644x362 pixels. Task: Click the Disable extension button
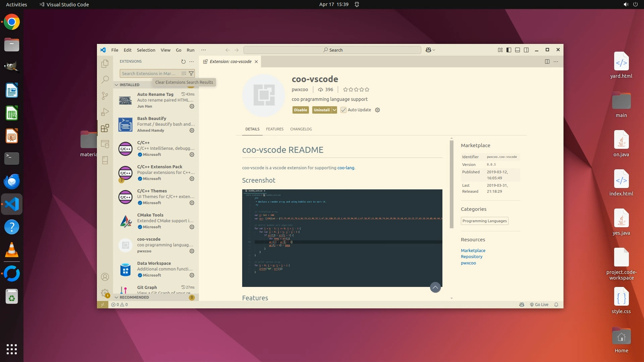(x=300, y=110)
